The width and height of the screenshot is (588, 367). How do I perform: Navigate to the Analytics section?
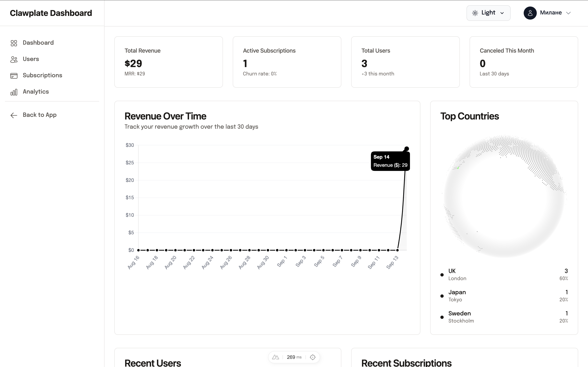(36, 92)
